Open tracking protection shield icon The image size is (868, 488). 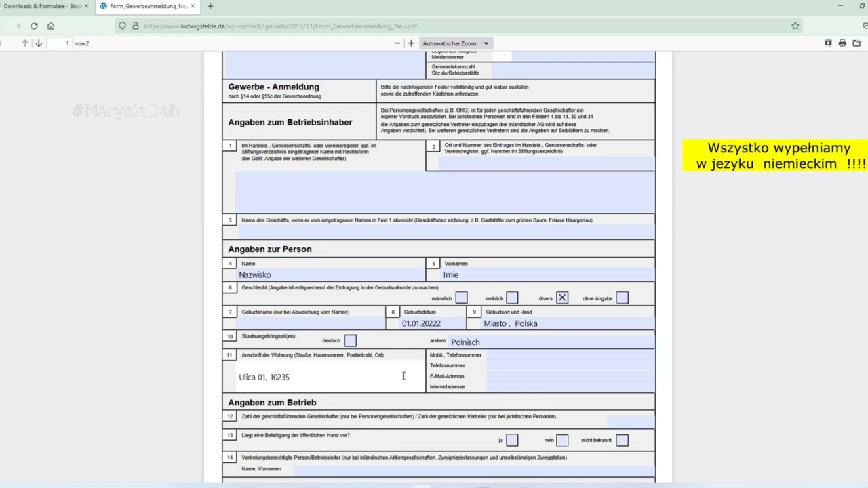coord(122,26)
